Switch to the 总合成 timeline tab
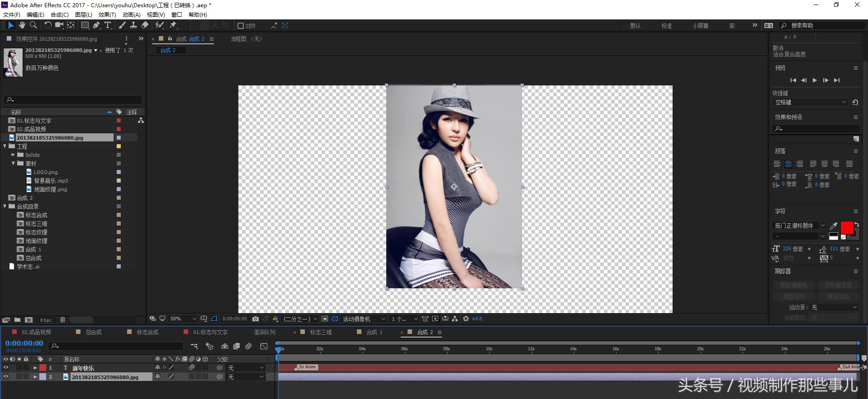 tap(94, 332)
